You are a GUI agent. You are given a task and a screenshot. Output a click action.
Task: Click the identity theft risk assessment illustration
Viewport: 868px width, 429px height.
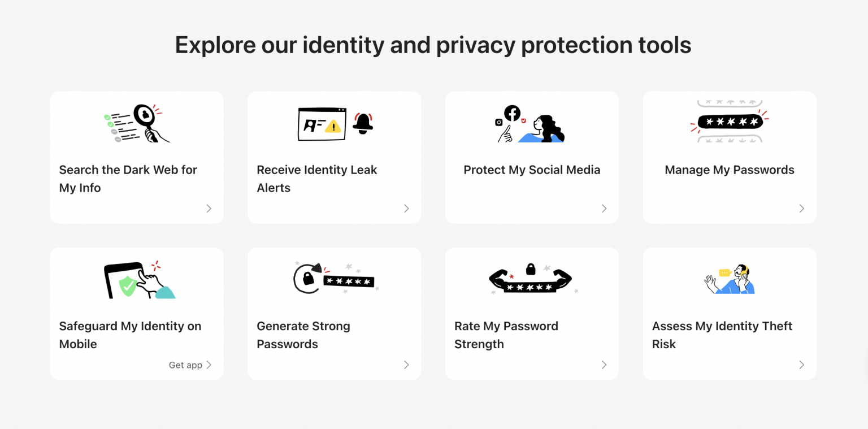[x=730, y=279]
